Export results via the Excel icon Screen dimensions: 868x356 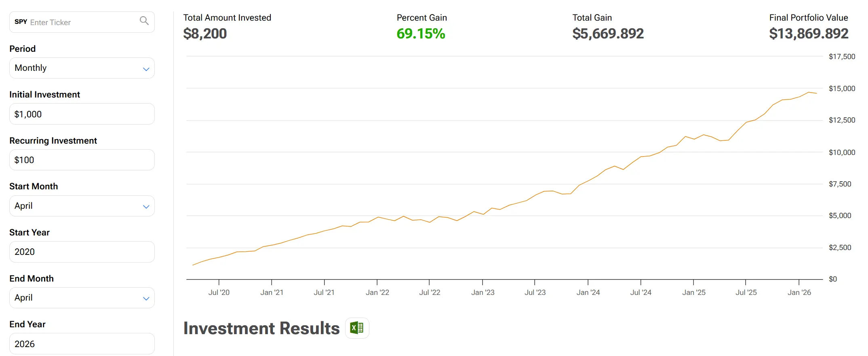[357, 328]
